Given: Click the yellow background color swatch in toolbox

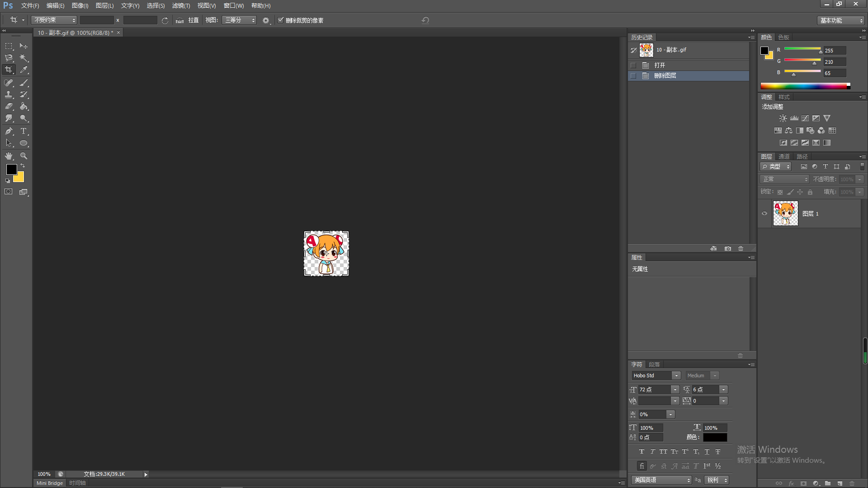Looking at the screenshot, I should pos(20,178).
